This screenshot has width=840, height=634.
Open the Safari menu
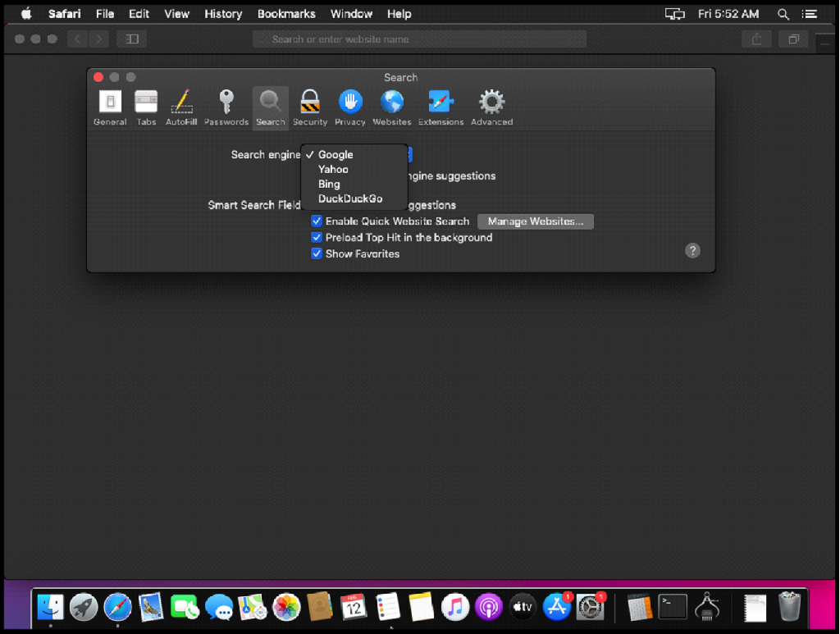coord(64,14)
